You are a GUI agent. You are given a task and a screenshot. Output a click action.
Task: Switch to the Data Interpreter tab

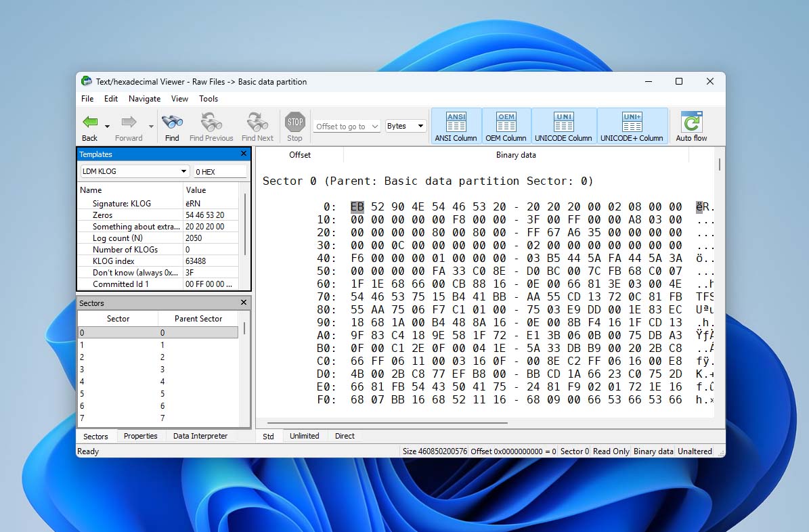[x=200, y=436]
